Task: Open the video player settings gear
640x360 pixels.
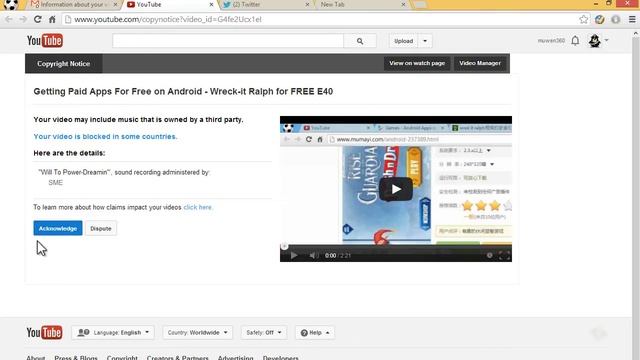Action: tap(489, 256)
